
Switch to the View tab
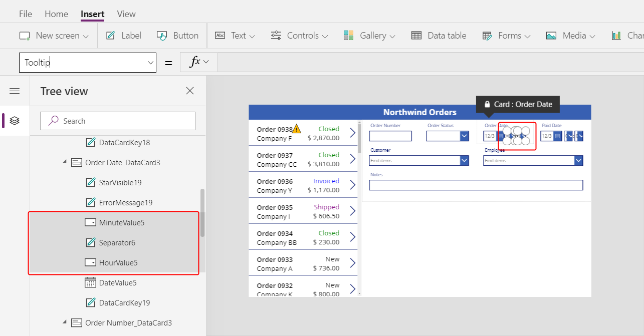tap(126, 14)
